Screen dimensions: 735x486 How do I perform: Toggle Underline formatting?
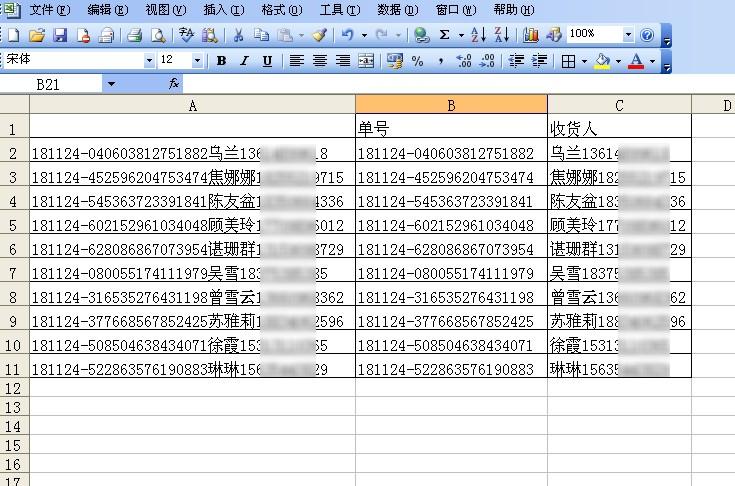click(x=267, y=60)
